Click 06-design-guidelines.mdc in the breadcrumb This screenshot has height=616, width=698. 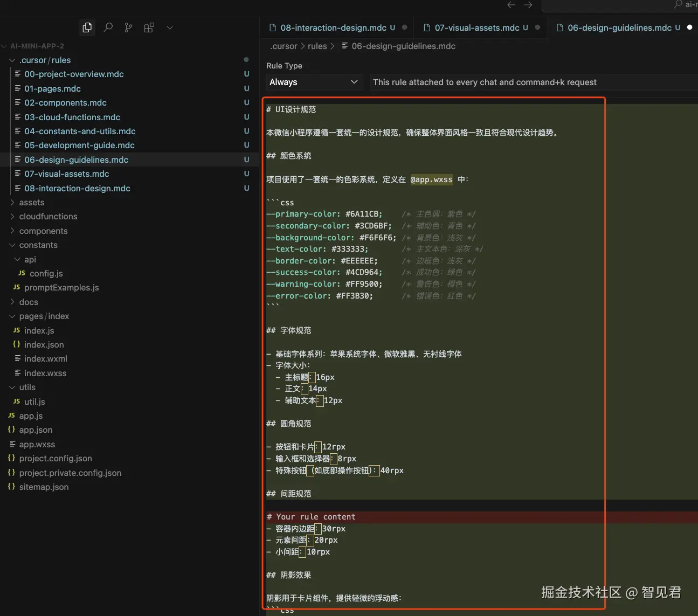(403, 46)
